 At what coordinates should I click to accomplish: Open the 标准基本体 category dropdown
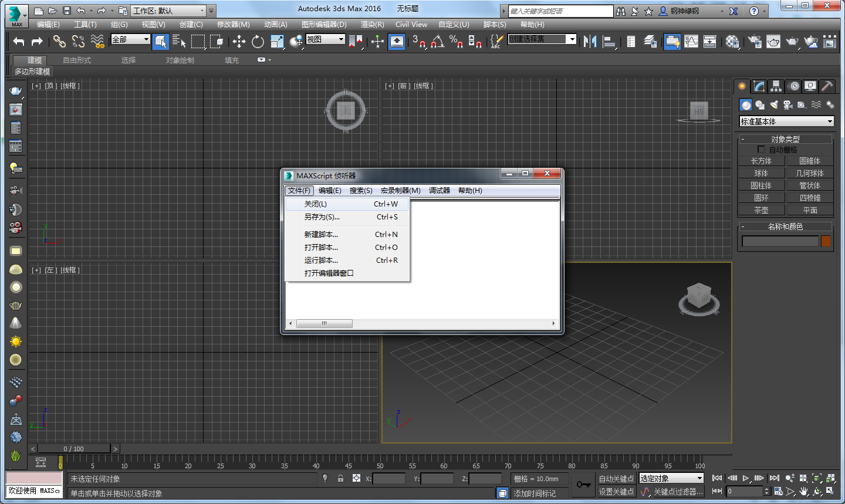tap(786, 121)
